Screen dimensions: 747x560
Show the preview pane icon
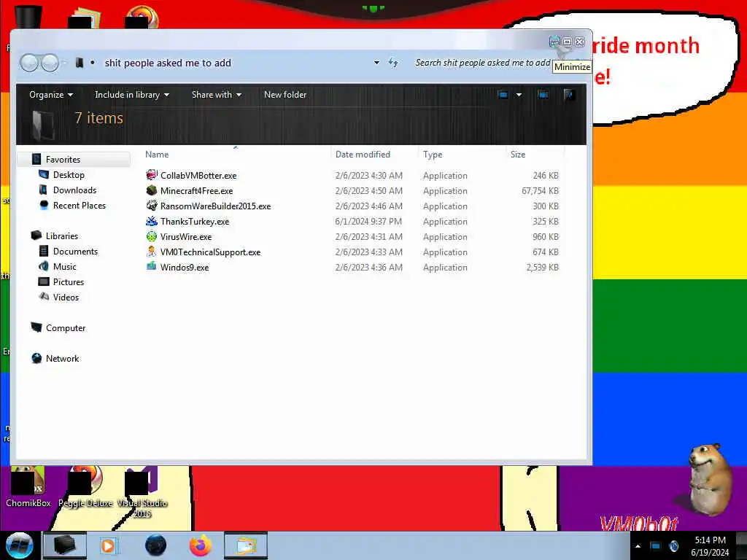(543, 95)
